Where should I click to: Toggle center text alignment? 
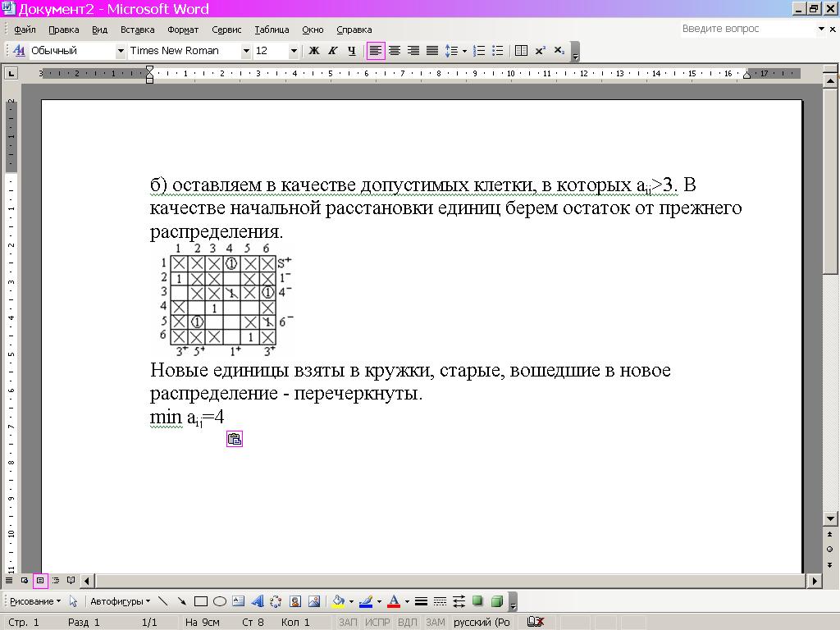pos(395,51)
